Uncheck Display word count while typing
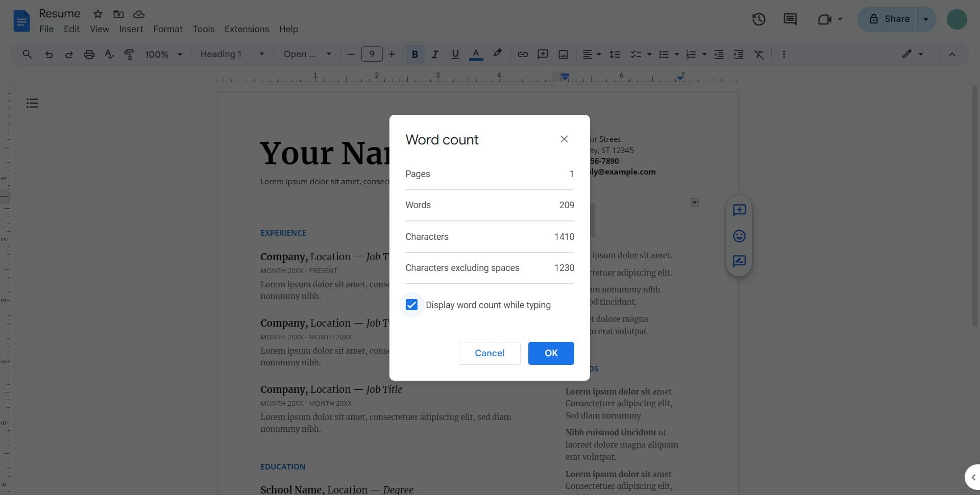Image resolution: width=980 pixels, height=495 pixels. [x=411, y=305]
